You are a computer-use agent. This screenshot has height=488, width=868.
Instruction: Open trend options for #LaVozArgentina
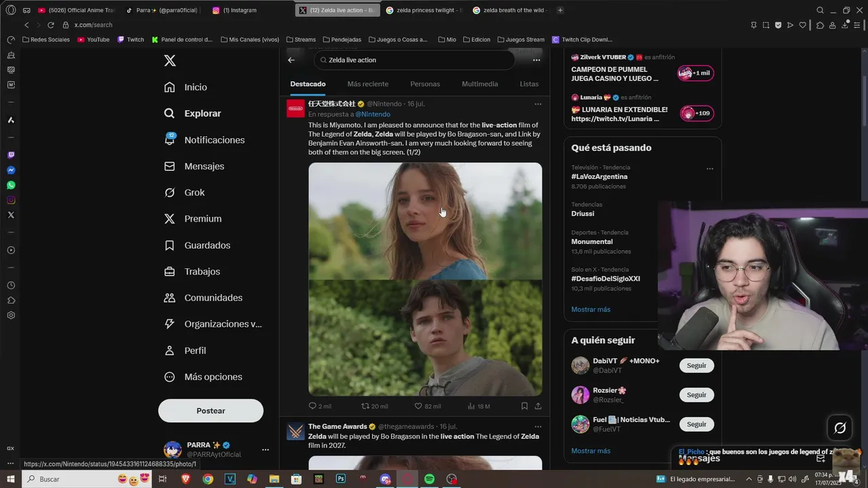710,169
